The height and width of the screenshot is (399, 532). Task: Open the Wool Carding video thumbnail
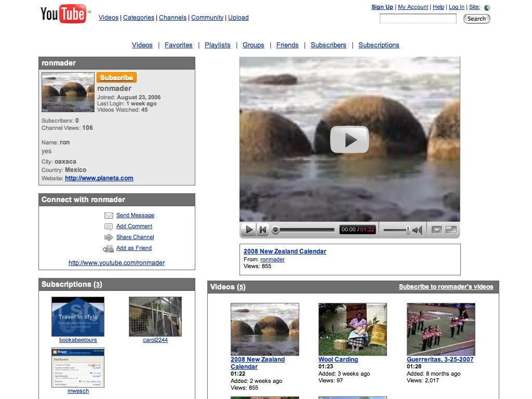(x=352, y=329)
